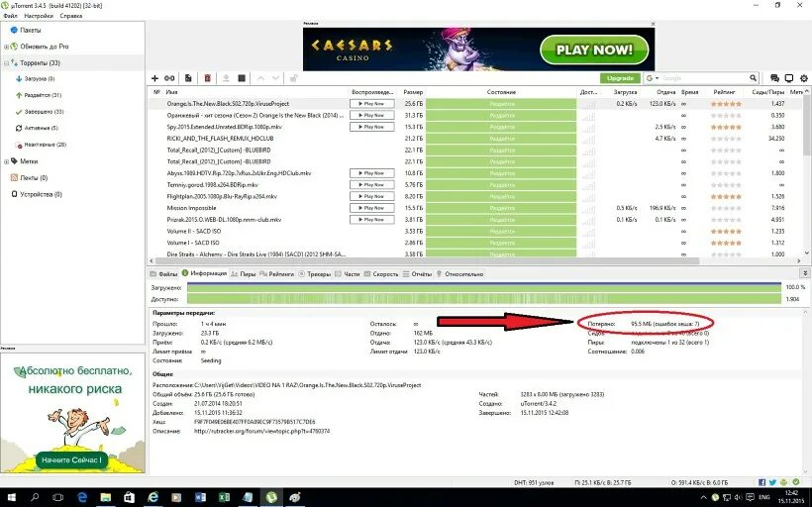Open the chat bubbles icon in toolbar
812x507 pixels.
774,78
